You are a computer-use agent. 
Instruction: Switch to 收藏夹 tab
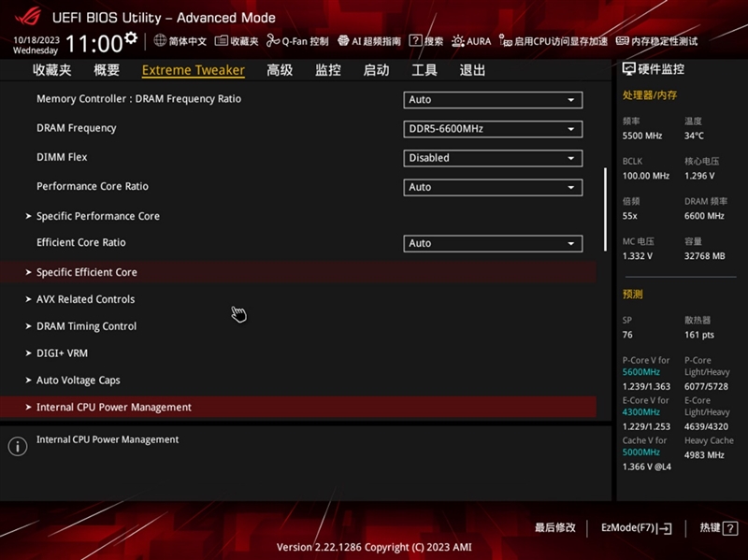click(52, 70)
